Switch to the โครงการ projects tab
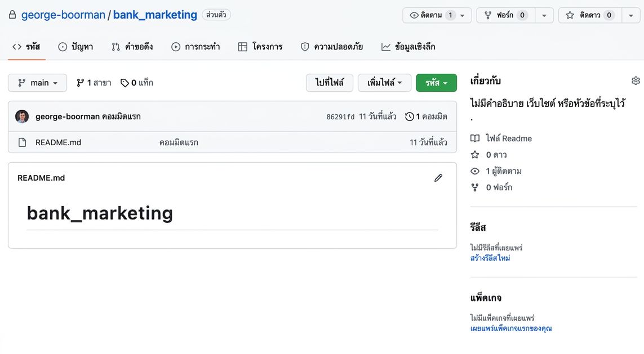 [x=260, y=47]
